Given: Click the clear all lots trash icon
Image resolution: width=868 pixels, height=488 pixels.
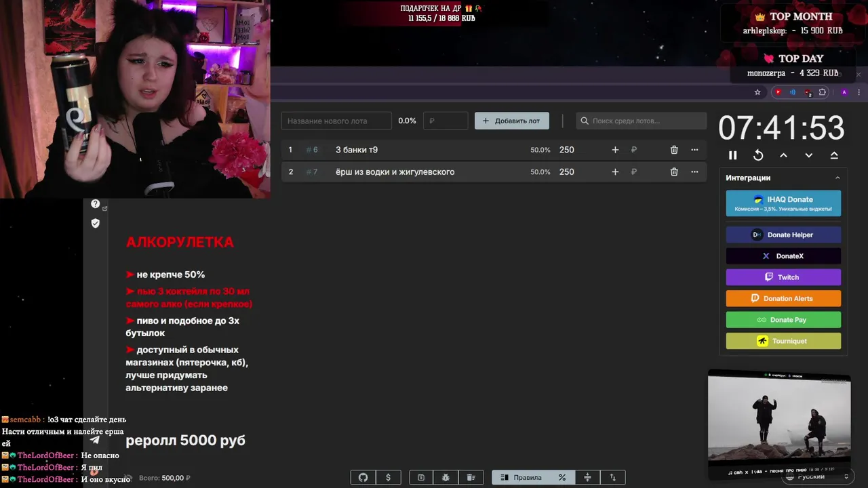Looking at the screenshot, I should pos(471,477).
